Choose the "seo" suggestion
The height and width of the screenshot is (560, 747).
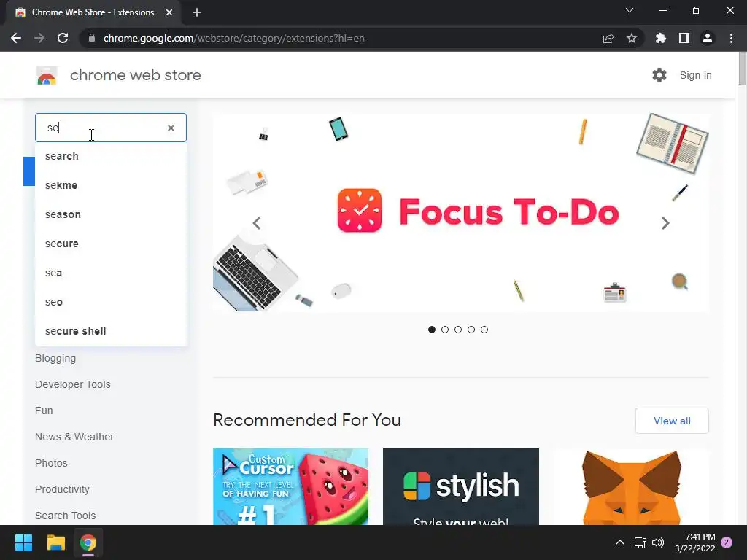tap(111, 302)
